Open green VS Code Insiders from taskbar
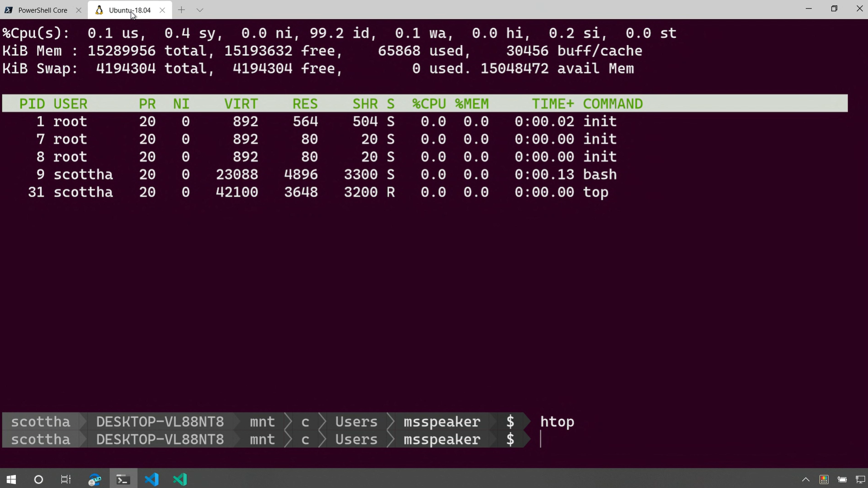This screenshot has width=868, height=488. click(180, 479)
